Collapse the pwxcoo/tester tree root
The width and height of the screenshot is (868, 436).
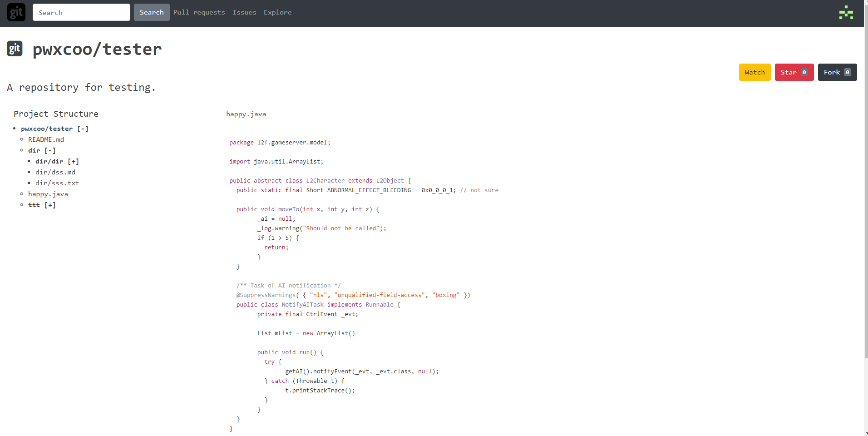point(82,129)
